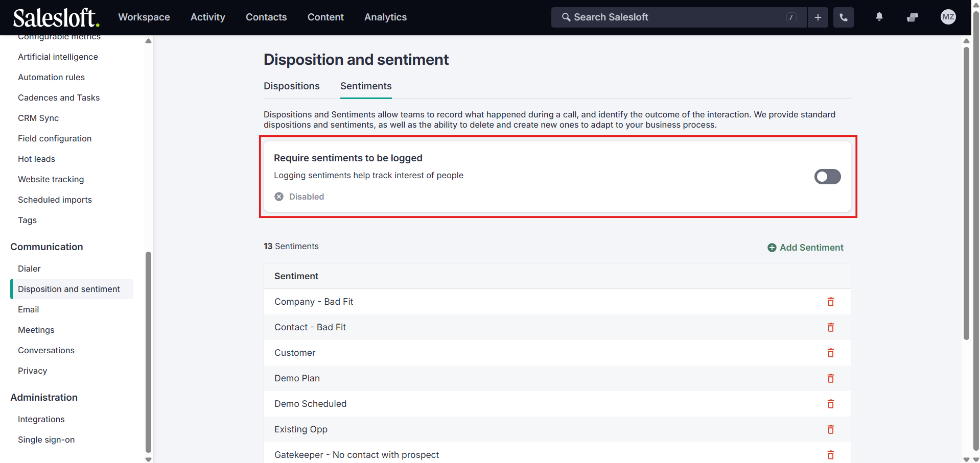This screenshot has width=980, height=463.
Task: Click sidebar scroll up arrow
Action: [x=148, y=41]
